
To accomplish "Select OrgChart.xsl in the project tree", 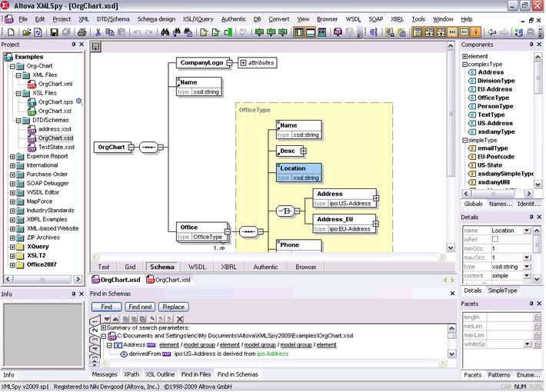I will [55, 111].
